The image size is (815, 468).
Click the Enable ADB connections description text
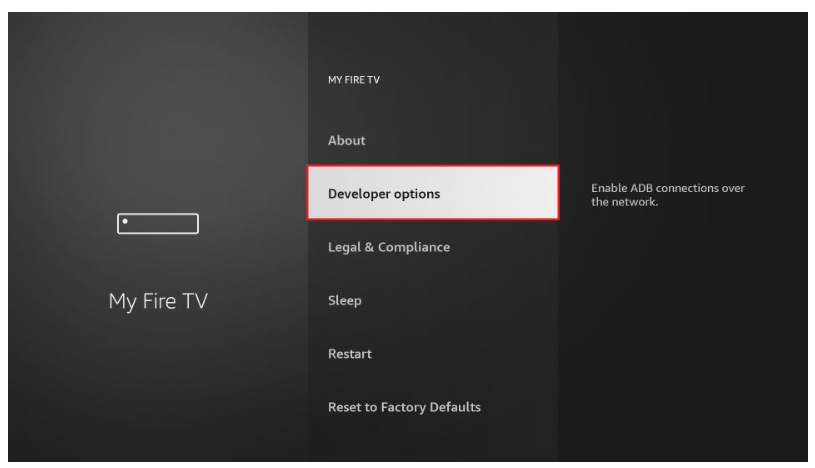point(667,195)
